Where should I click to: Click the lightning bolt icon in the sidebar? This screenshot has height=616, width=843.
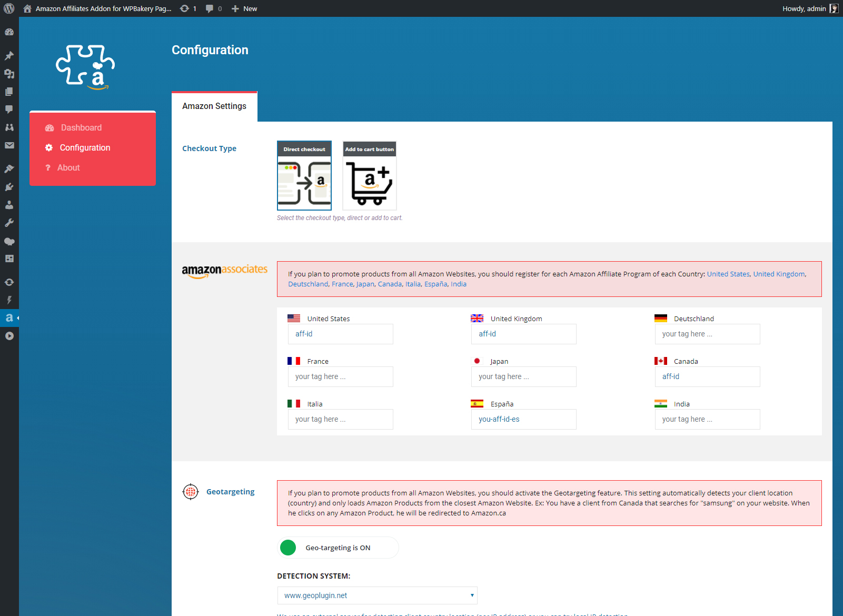click(9, 300)
